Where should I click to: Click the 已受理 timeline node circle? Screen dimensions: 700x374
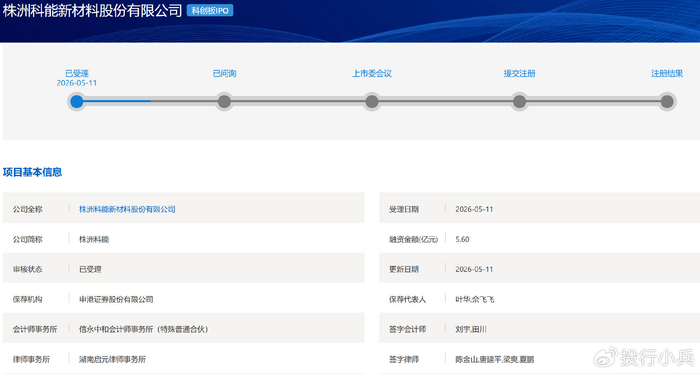tap(77, 102)
